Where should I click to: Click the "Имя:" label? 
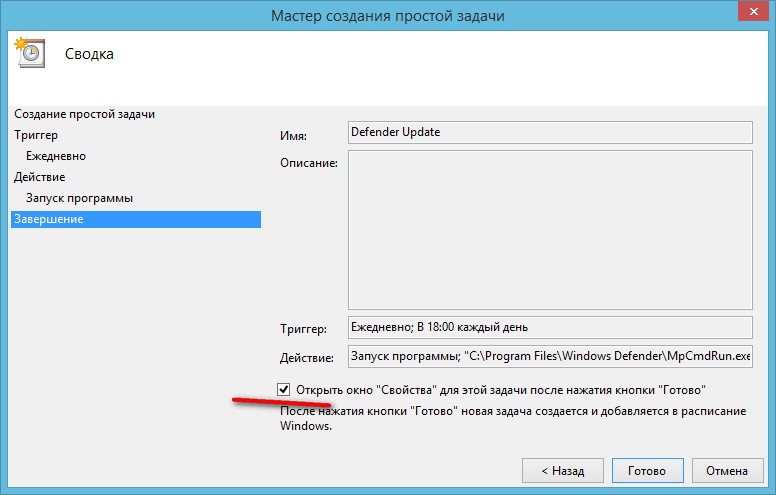tap(294, 136)
